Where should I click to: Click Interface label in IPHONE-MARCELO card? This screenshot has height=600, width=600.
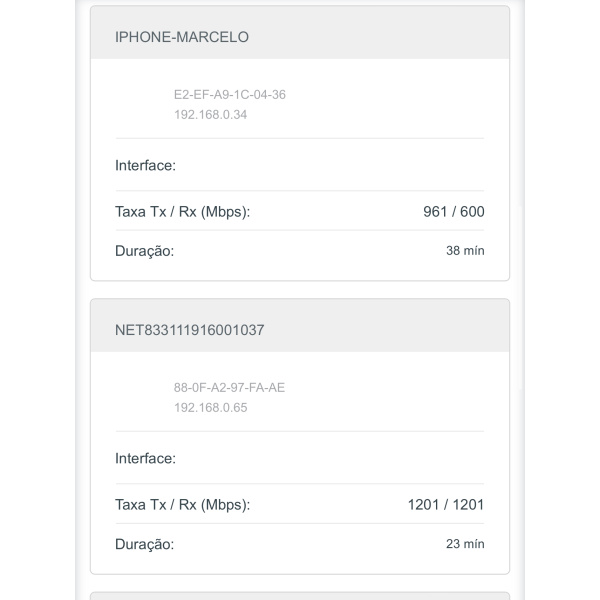point(146,165)
